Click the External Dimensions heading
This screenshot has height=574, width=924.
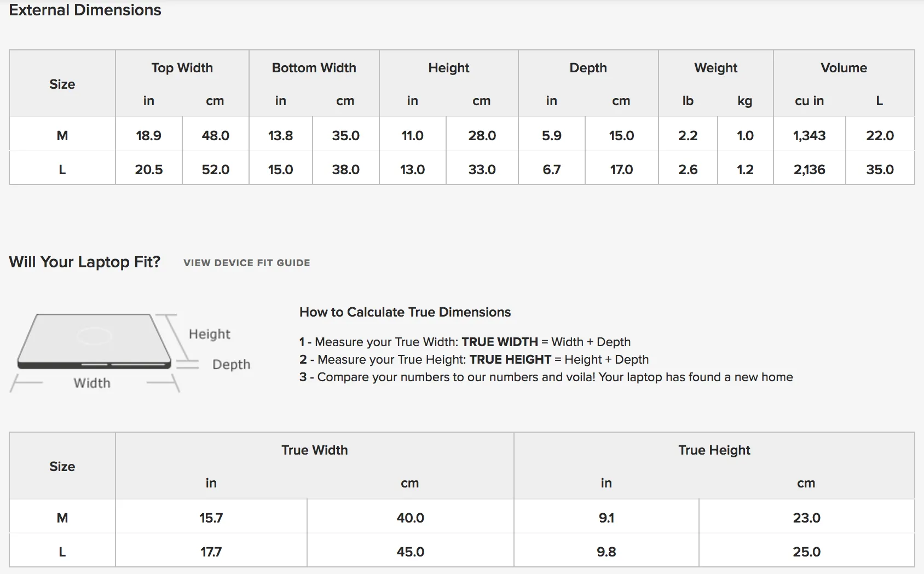click(85, 10)
